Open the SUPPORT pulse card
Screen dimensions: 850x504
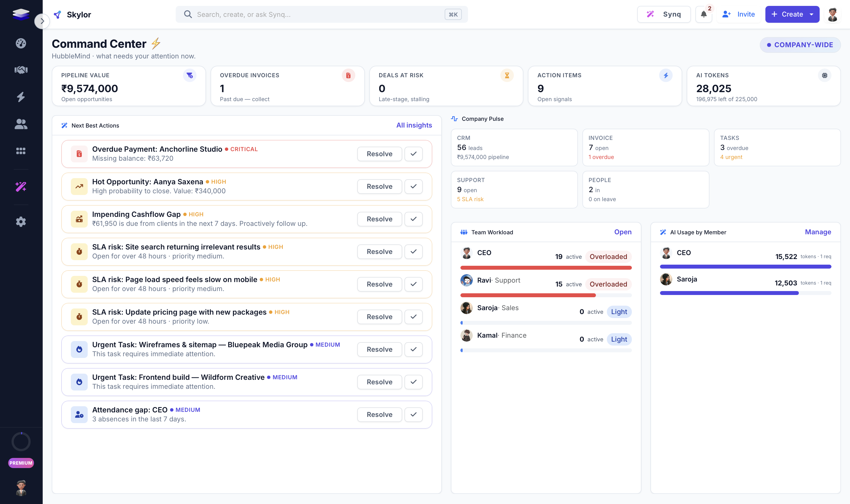click(x=514, y=190)
